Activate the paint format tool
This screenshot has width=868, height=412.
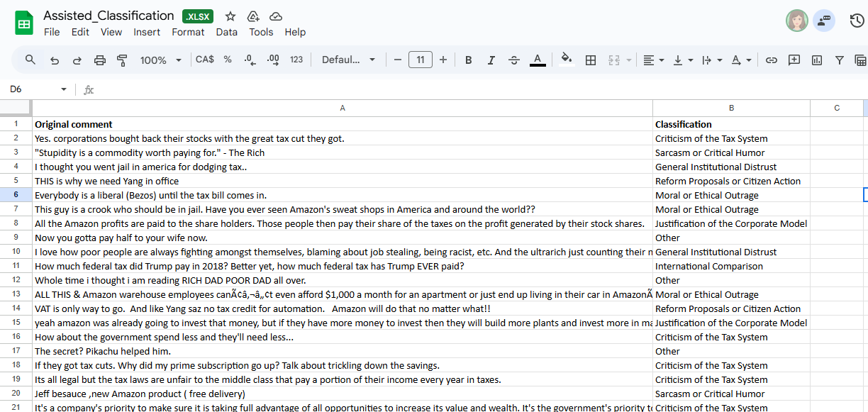122,60
